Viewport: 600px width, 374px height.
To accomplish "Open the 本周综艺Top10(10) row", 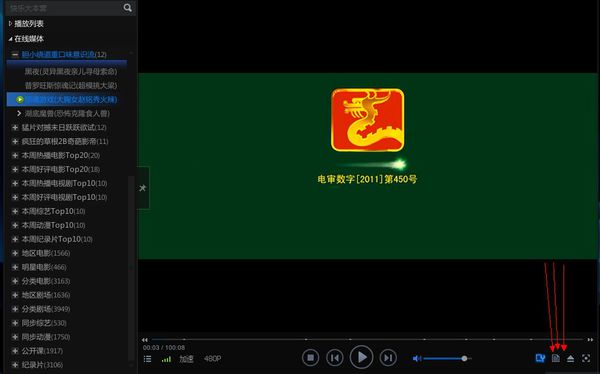I will tap(53, 211).
